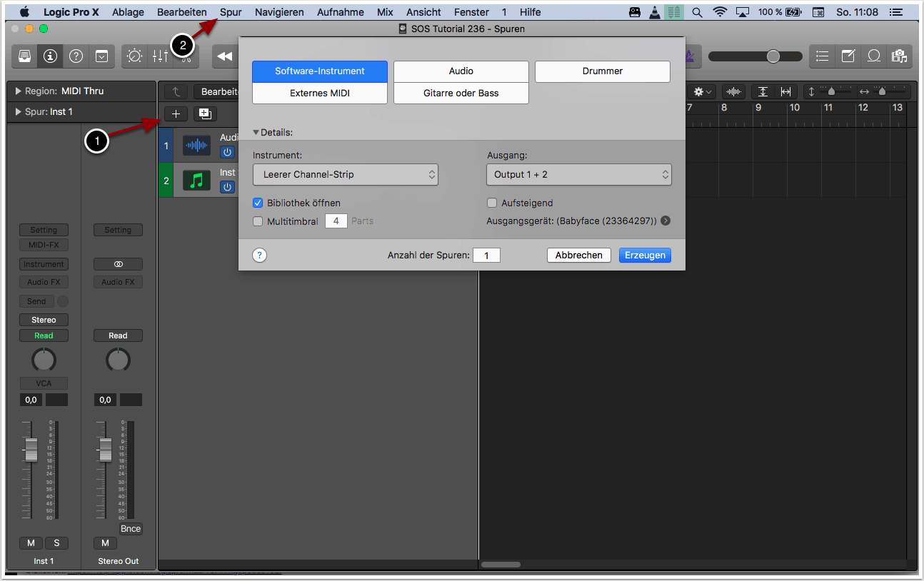Open the Smart Controls dial icon

134,56
